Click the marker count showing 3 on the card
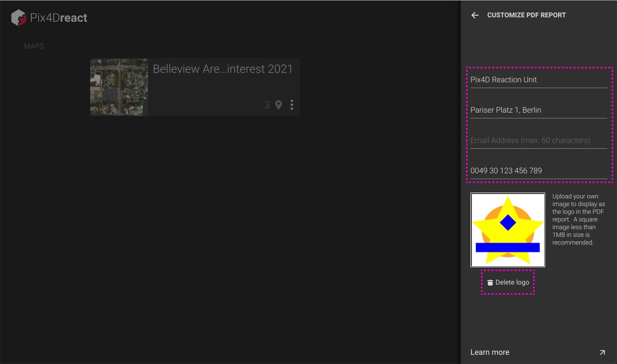The height and width of the screenshot is (364, 617). 268,104
